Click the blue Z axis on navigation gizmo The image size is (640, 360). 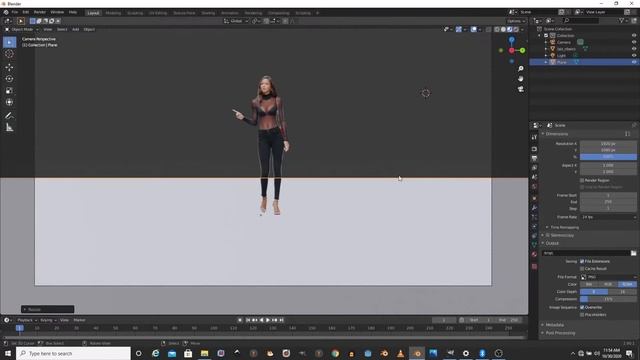511,40
